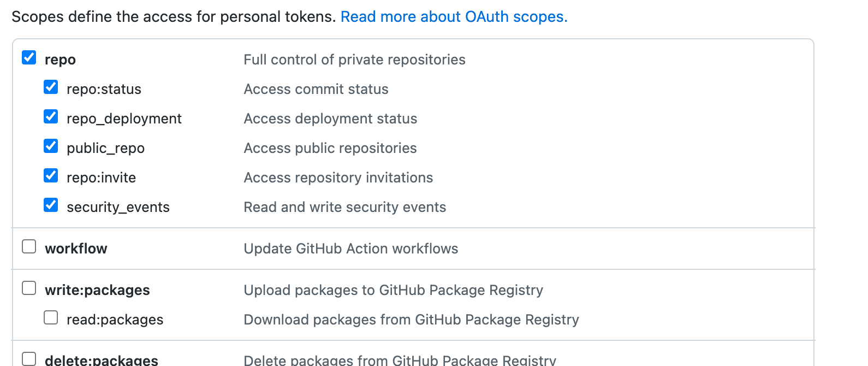Untick the public_repo checkbox
The width and height of the screenshot is (868, 366).
51,146
